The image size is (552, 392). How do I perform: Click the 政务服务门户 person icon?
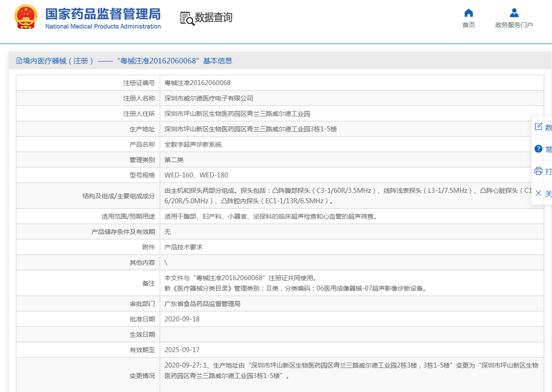pos(514,13)
